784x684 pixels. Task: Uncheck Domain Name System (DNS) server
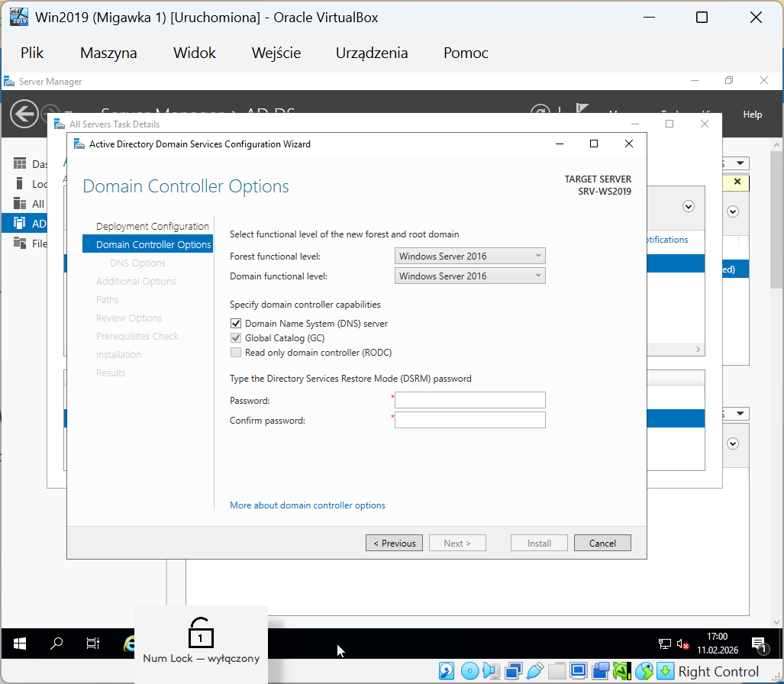click(236, 323)
